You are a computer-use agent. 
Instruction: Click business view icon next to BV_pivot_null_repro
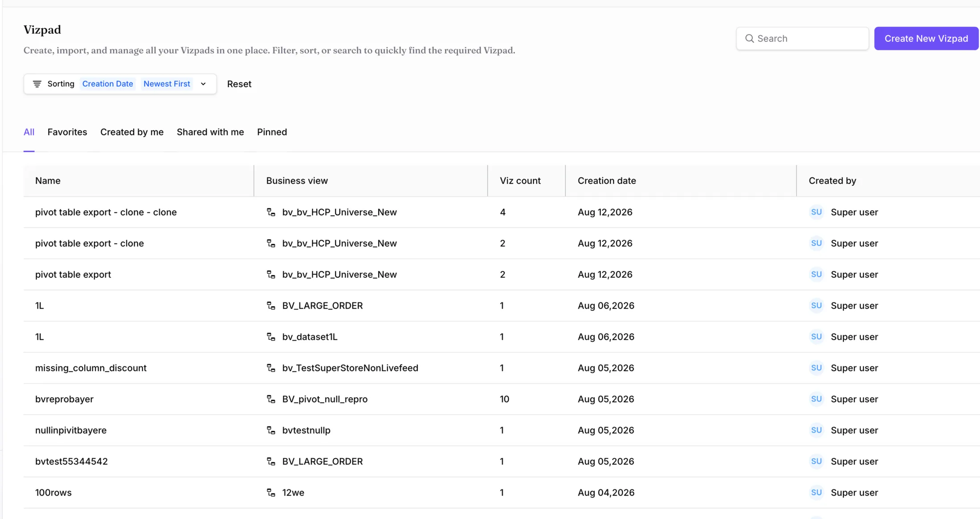click(x=271, y=399)
